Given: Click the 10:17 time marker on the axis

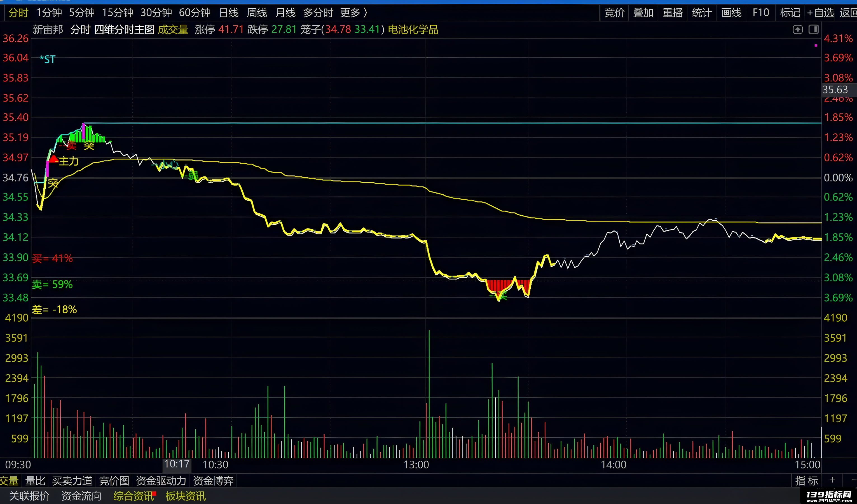Looking at the screenshot, I should [x=177, y=464].
